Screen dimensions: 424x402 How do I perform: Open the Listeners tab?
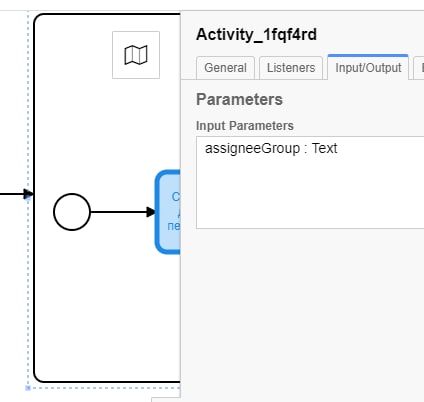[291, 68]
